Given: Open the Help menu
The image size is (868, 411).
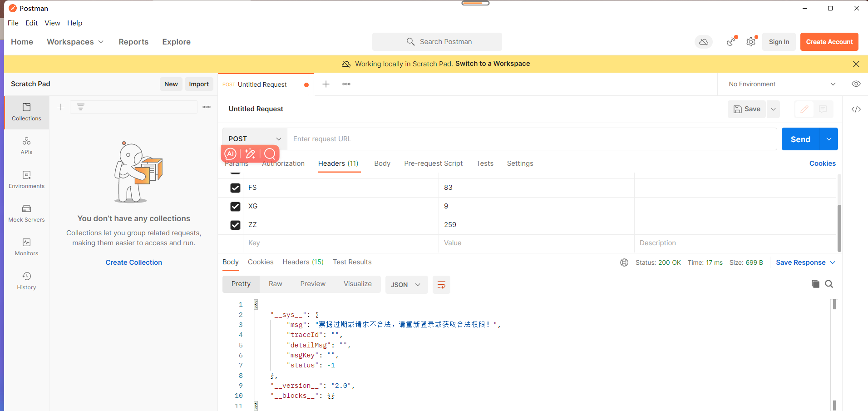Looking at the screenshot, I should click(75, 23).
